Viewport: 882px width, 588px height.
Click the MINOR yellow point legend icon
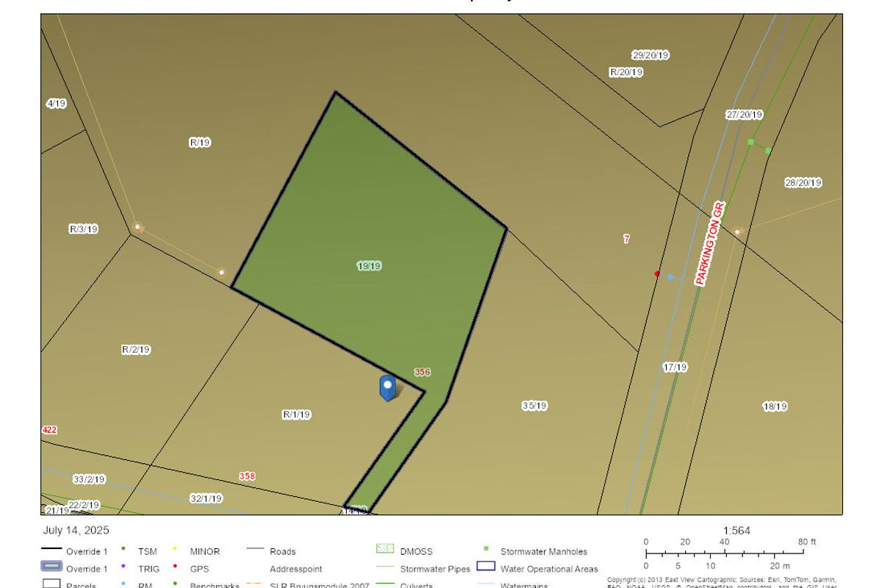click(174, 550)
